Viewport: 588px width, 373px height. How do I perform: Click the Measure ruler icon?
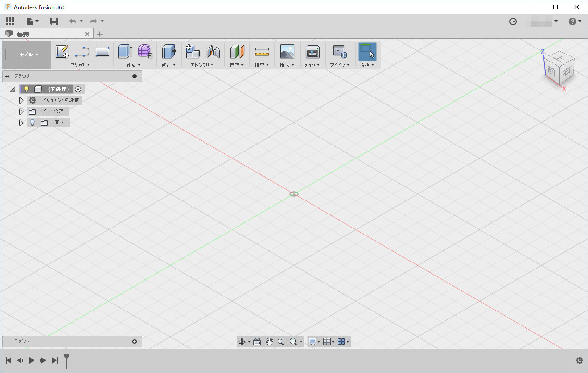(x=262, y=52)
